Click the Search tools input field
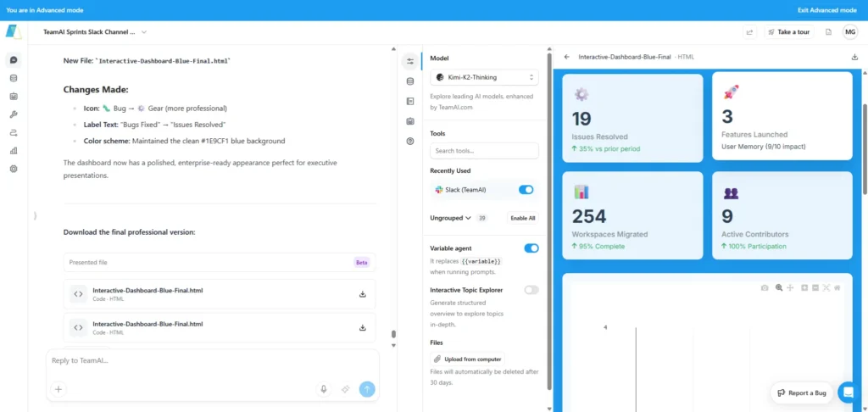 (484, 151)
